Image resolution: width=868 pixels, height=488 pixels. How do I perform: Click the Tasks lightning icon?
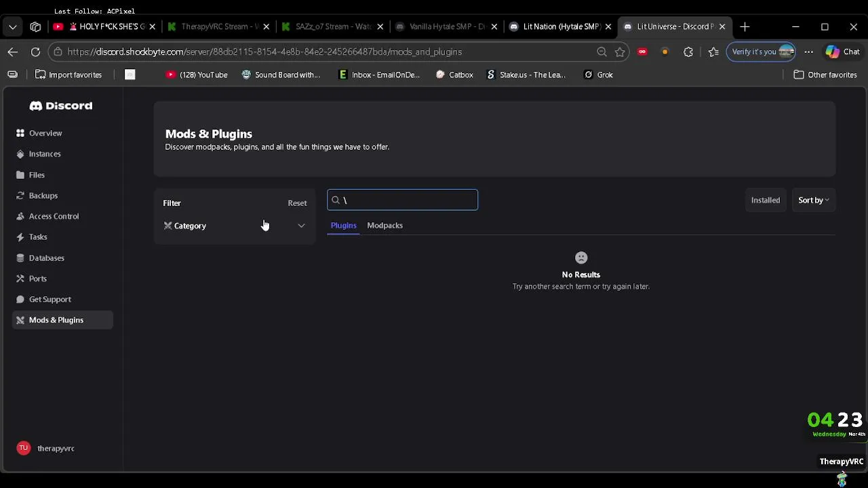point(20,237)
